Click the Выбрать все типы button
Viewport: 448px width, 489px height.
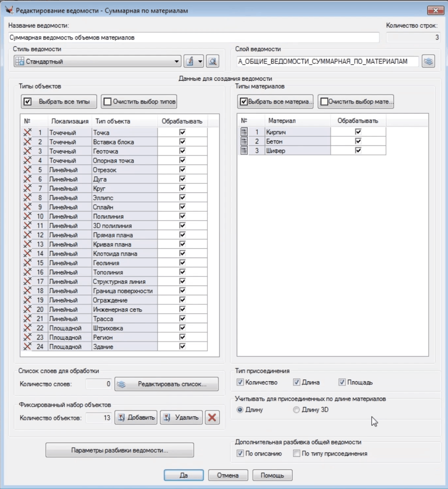tap(59, 101)
